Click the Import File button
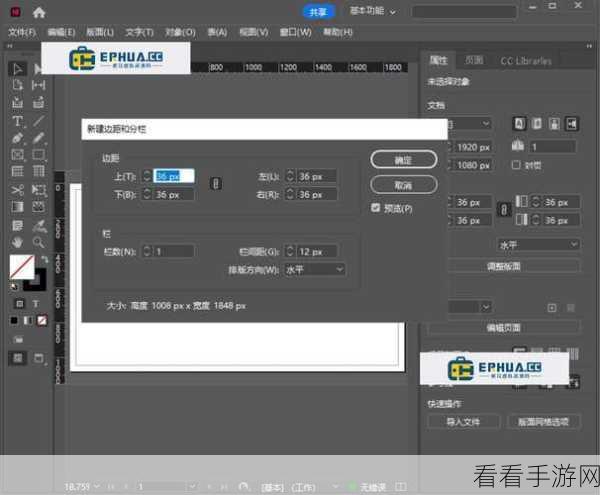The height and width of the screenshot is (495, 600). click(463, 422)
